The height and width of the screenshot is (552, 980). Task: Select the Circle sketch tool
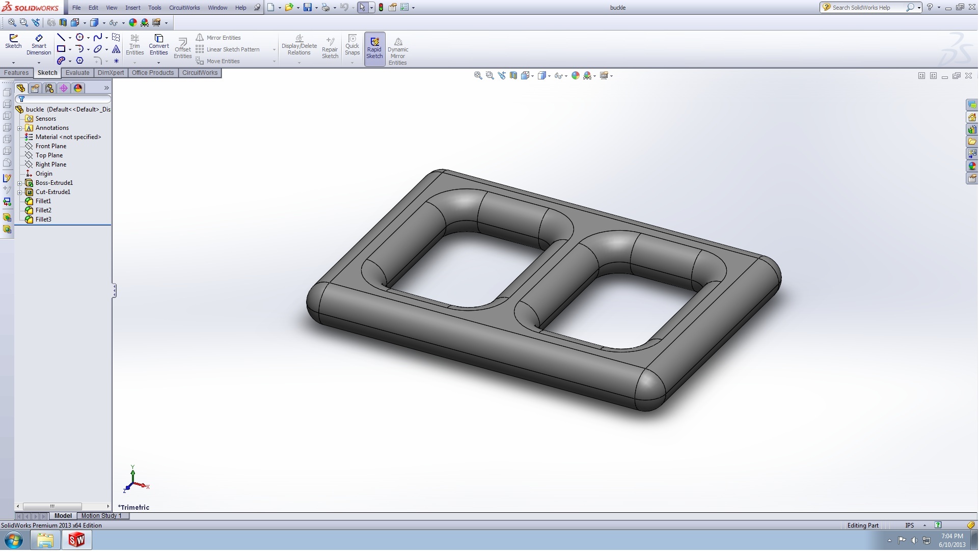(x=79, y=37)
